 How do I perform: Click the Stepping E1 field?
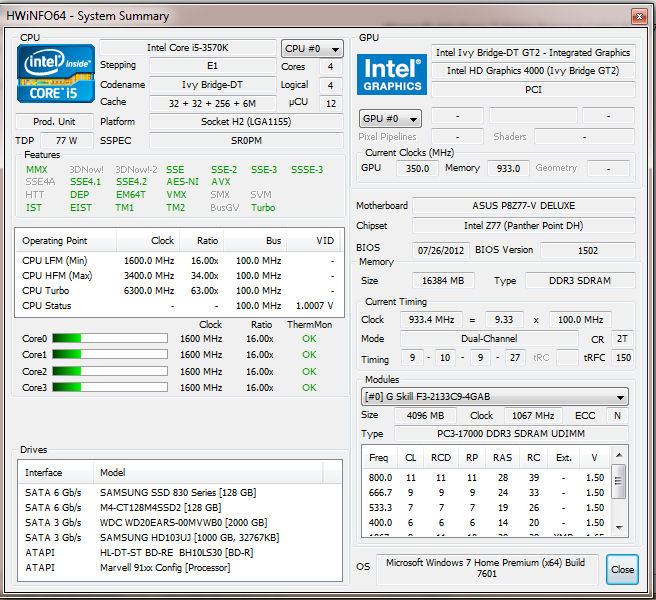pos(213,66)
